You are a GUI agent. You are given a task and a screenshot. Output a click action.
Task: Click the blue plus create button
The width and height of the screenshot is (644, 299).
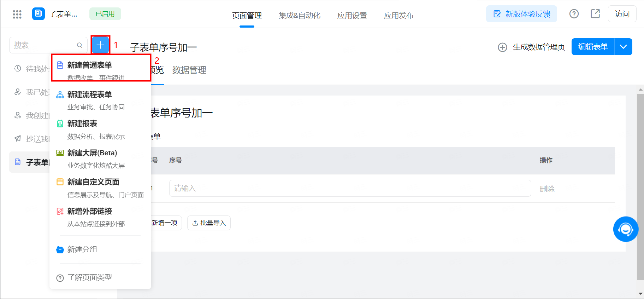click(100, 45)
